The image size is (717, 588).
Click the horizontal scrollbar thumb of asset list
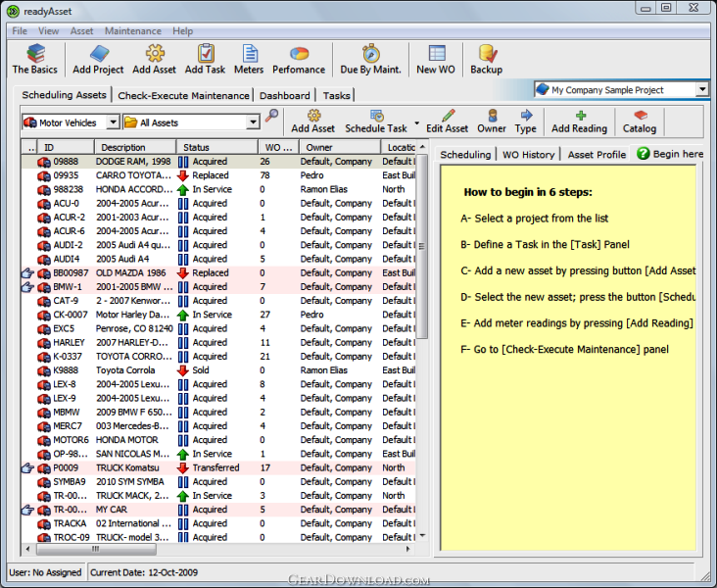pos(96,549)
